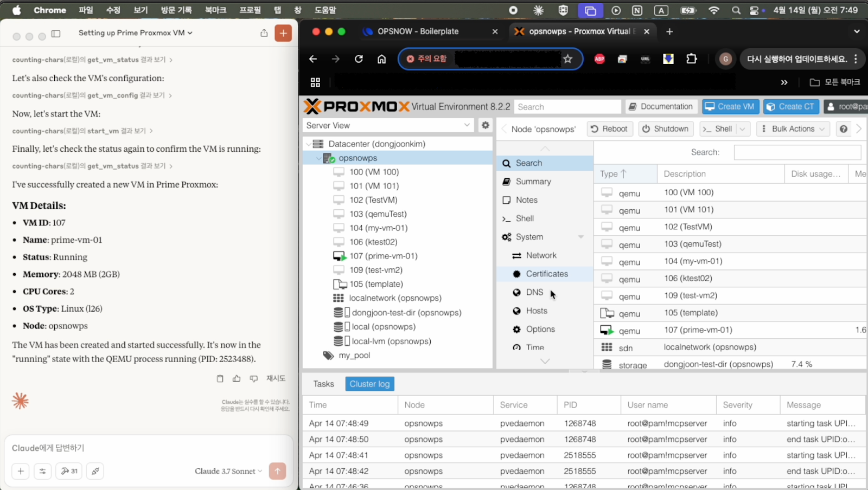Open the conversation title dropdown
Screen dimensions: 868x490
(136, 33)
